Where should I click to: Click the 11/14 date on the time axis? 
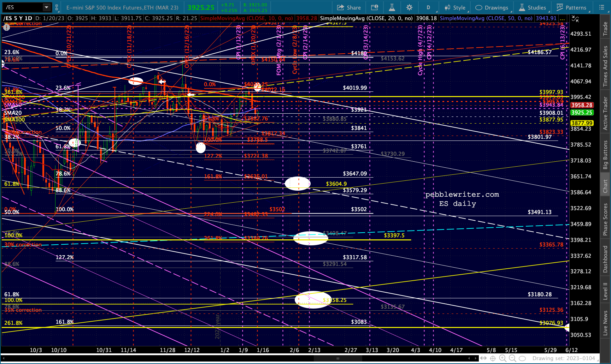(x=128, y=350)
